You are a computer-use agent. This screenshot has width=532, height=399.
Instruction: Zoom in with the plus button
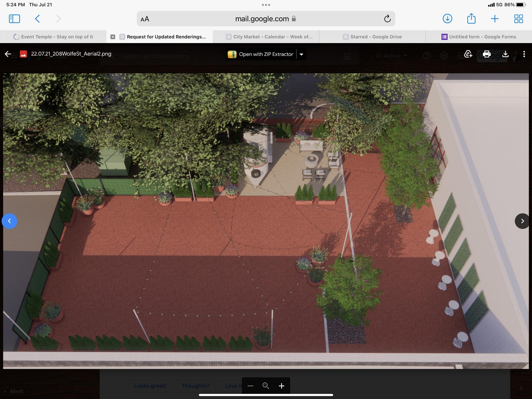(281, 386)
